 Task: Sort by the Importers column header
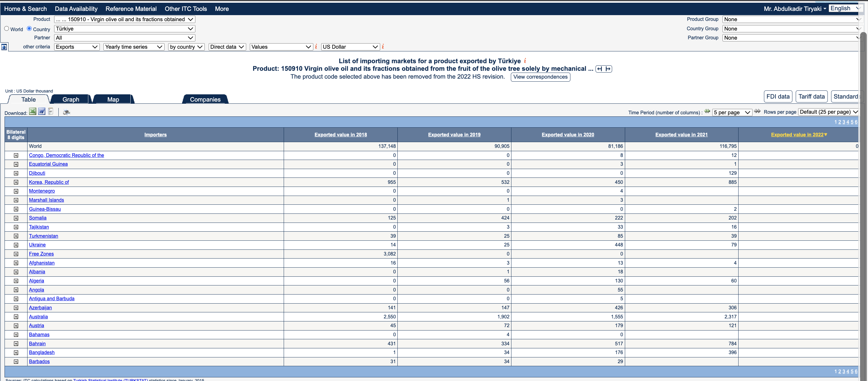point(155,135)
